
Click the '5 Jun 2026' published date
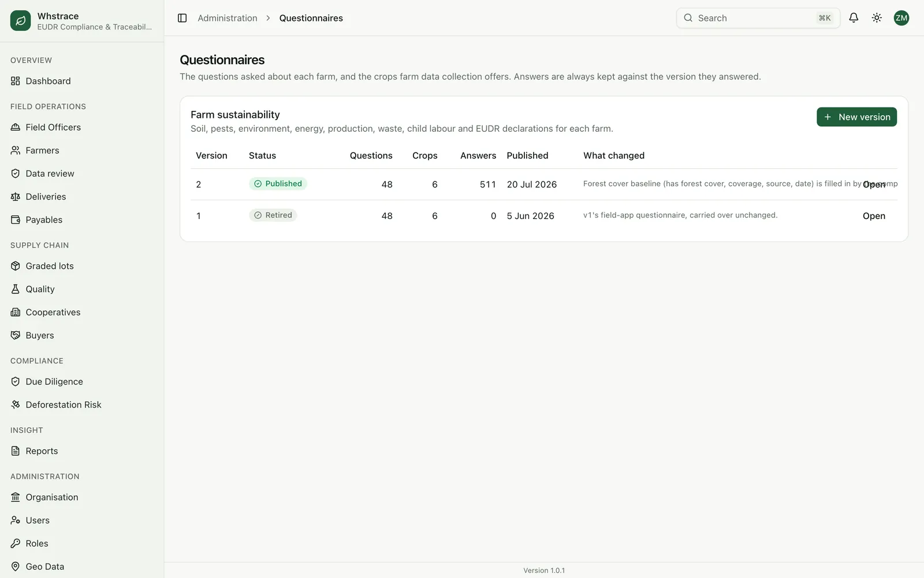pyautogui.click(x=530, y=216)
